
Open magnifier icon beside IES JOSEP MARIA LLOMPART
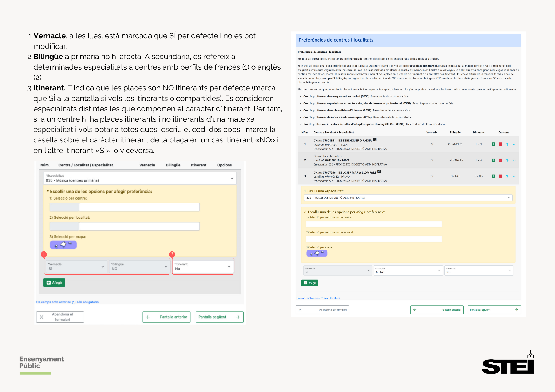coord(379,172)
